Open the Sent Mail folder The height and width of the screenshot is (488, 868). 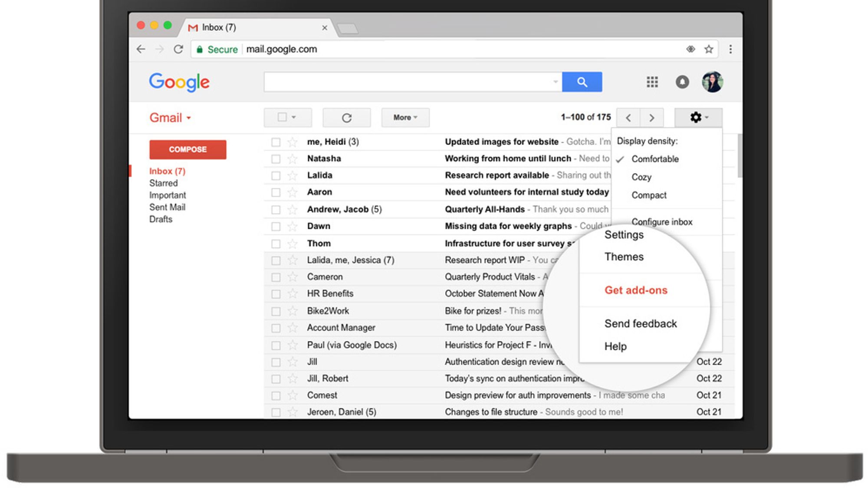point(167,207)
